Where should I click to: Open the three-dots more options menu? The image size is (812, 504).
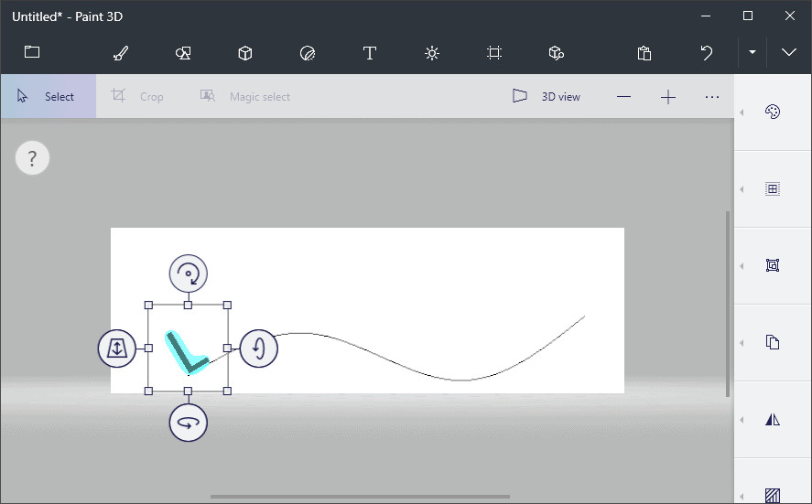point(712,97)
